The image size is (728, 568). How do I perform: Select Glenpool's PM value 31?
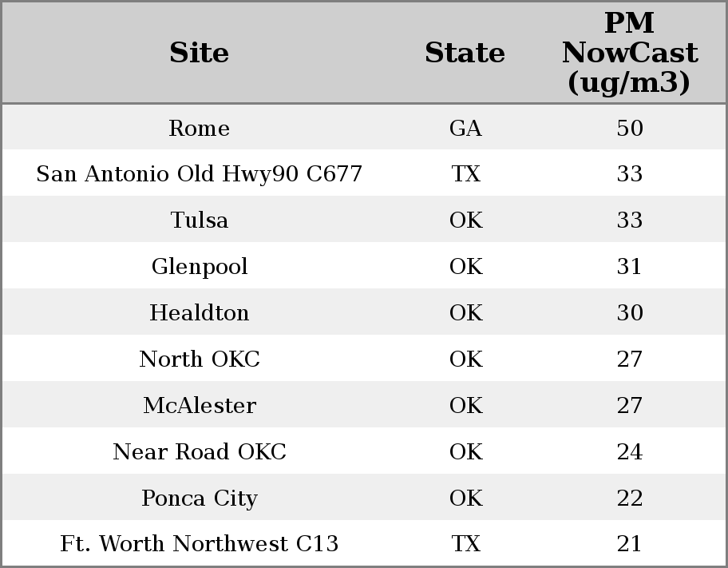630,267
